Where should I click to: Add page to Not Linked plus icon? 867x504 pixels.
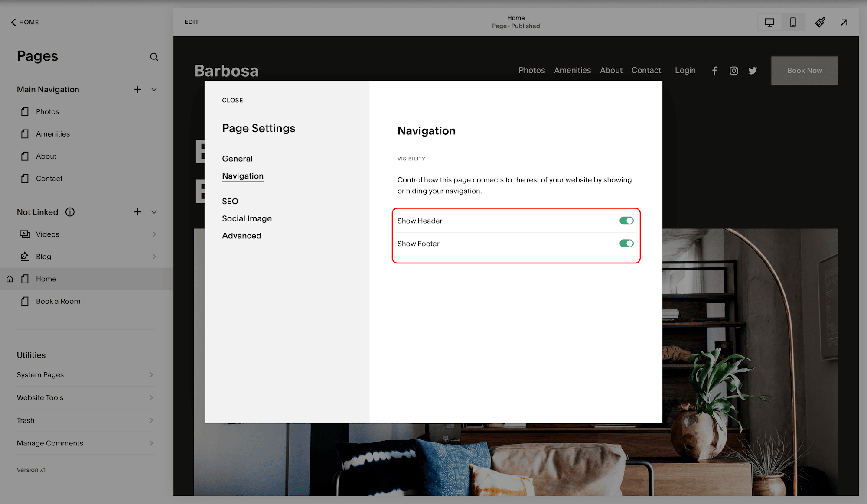pyautogui.click(x=137, y=212)
